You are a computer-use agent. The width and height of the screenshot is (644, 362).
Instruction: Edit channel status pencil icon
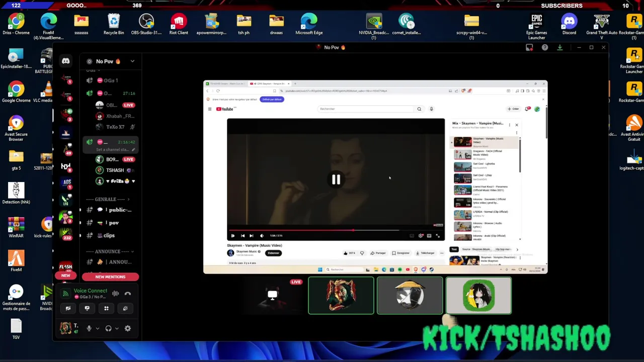point(133,150)
